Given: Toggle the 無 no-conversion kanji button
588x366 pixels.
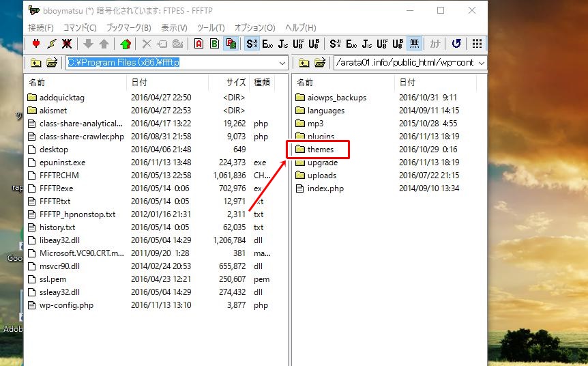Looking at the screenshot, I should point(414,44).
